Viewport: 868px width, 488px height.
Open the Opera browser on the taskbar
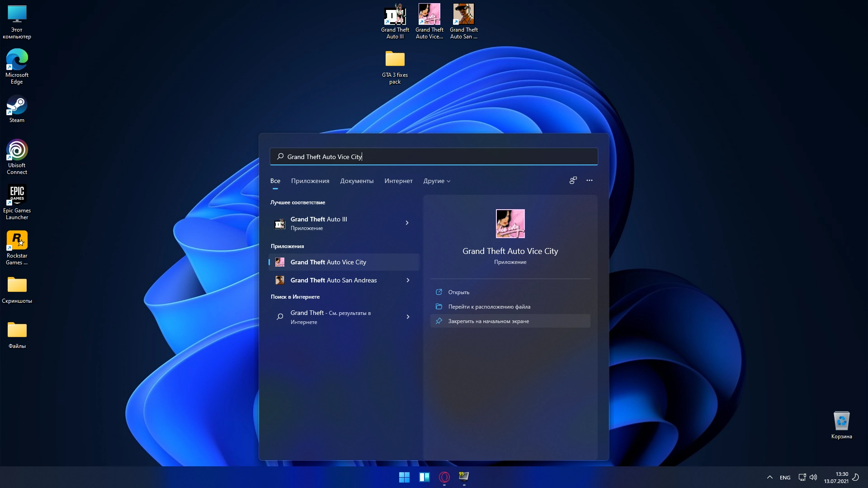click(444, 477)
